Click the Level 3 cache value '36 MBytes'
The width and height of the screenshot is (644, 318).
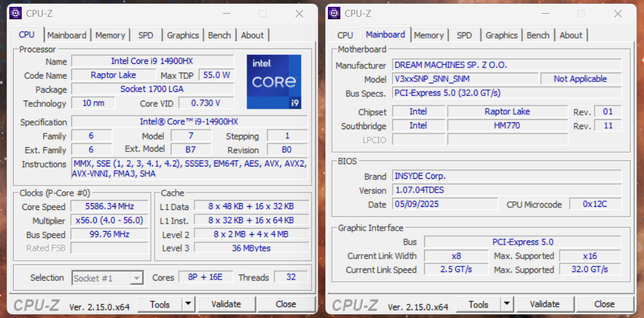click(x=252, y=248)
